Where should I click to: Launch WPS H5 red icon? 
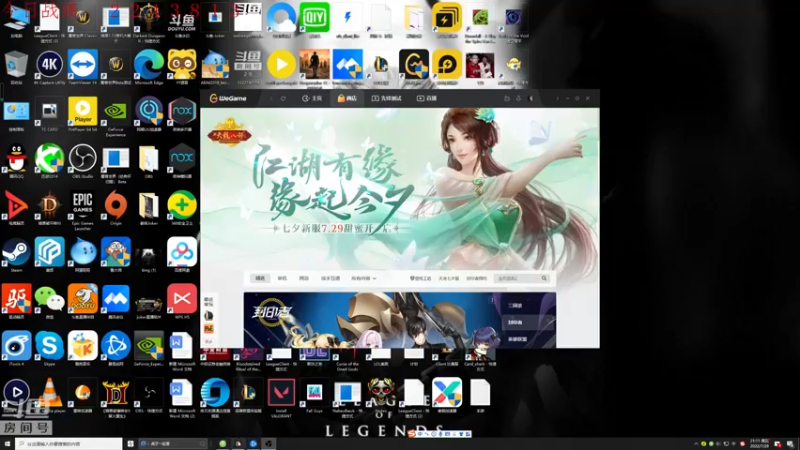(x=182, y=302)
